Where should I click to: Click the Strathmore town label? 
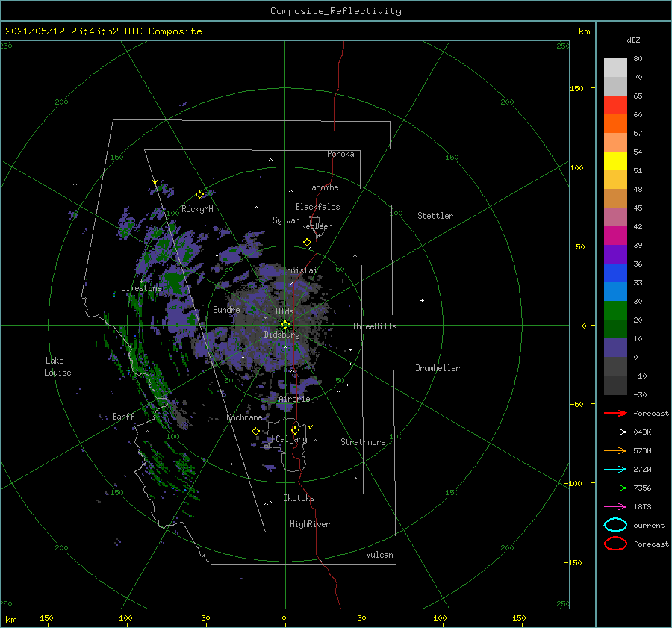tap(363, 442)
